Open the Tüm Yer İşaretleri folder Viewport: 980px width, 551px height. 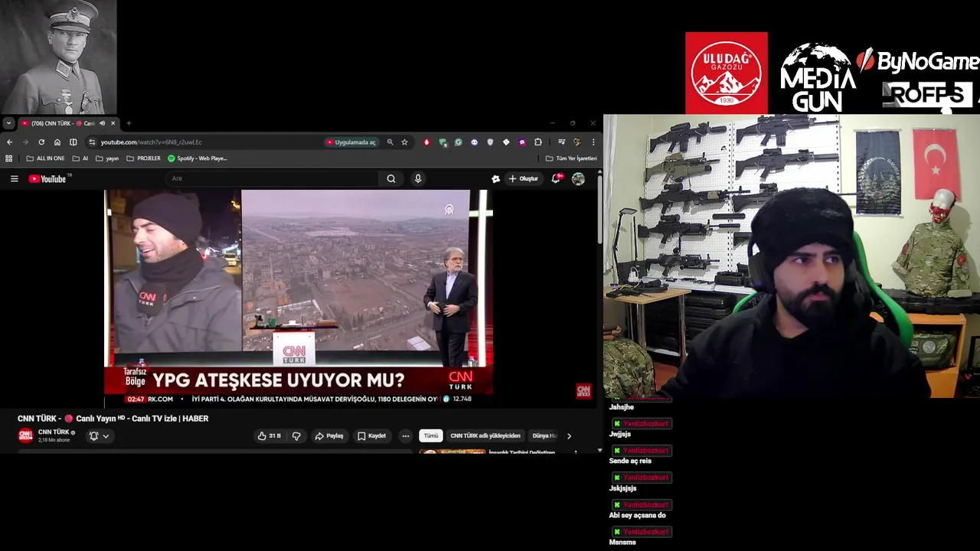[x=571, y=158]
